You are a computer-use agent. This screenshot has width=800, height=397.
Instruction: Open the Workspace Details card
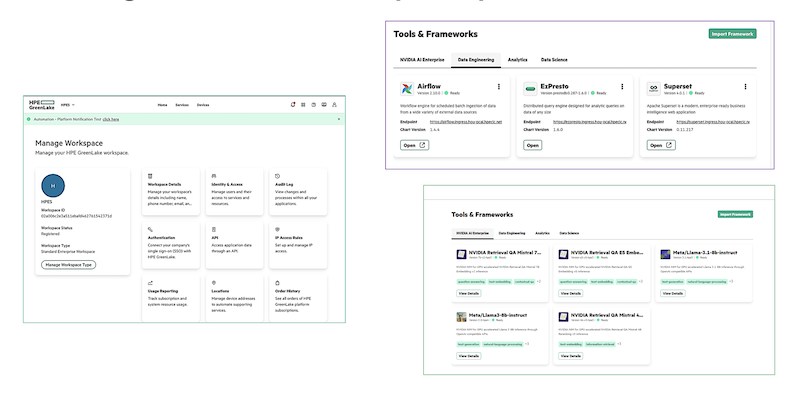point(170,192)
